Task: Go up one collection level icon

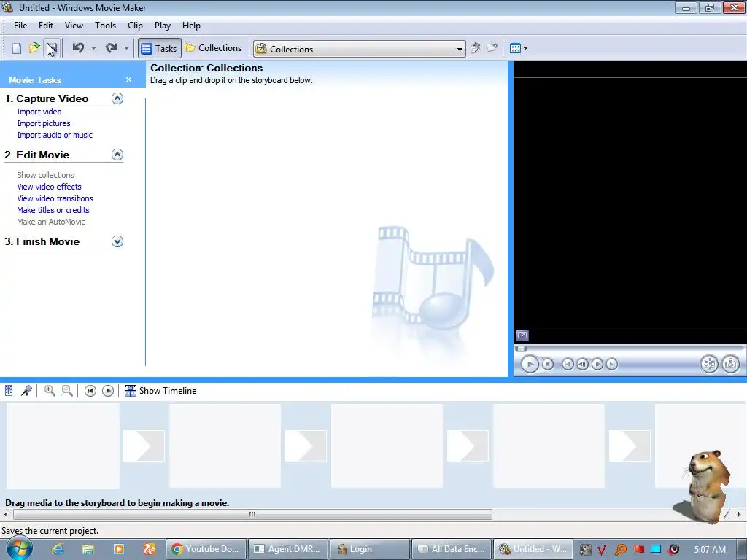Action: click(x=475, y=48)
